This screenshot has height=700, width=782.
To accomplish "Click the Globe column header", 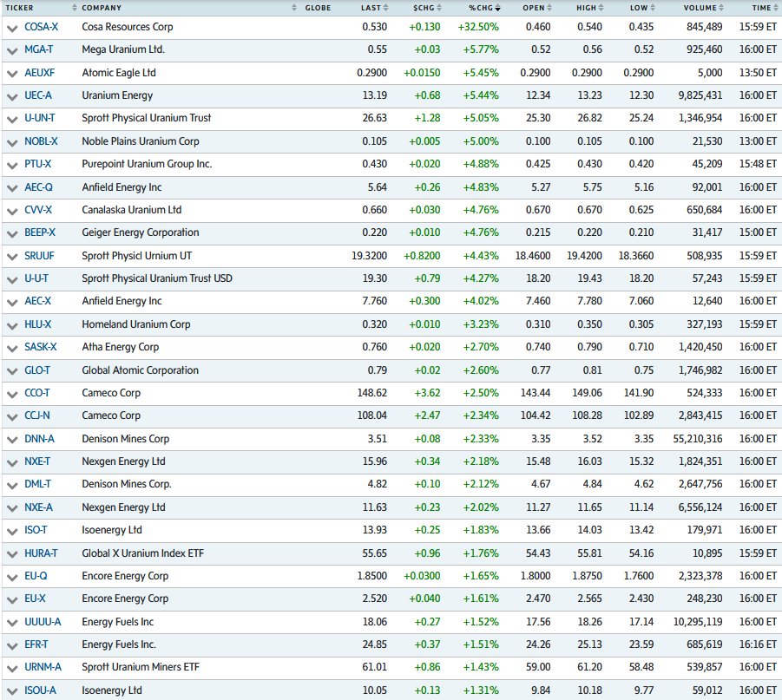I will 318,8.
